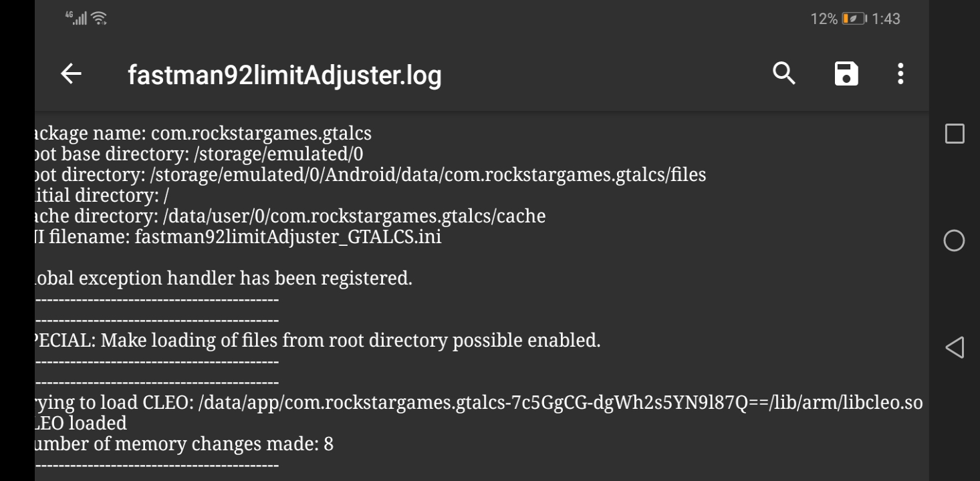Save the file with the floppy icon
This screenshot has width=980, height=481.
846,73
